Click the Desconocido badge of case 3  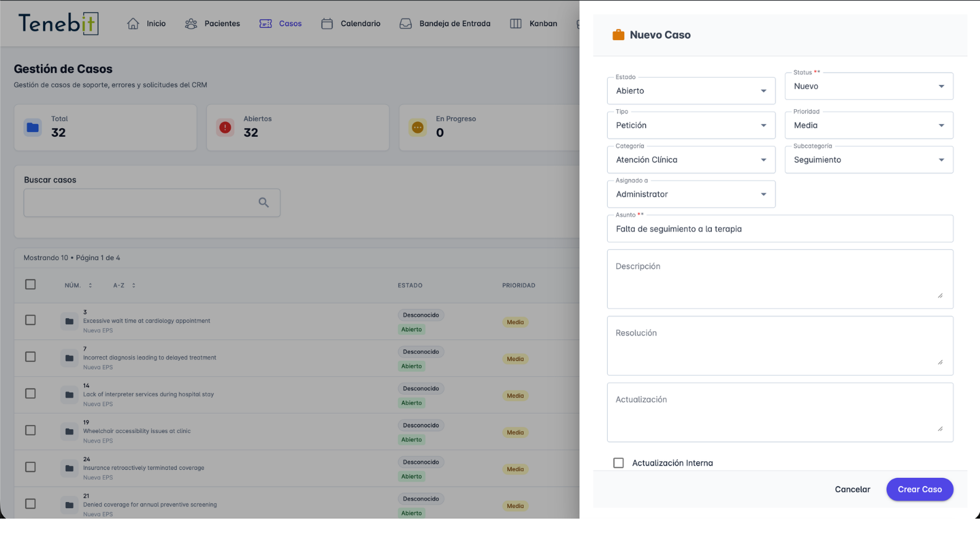pos(421,315)
